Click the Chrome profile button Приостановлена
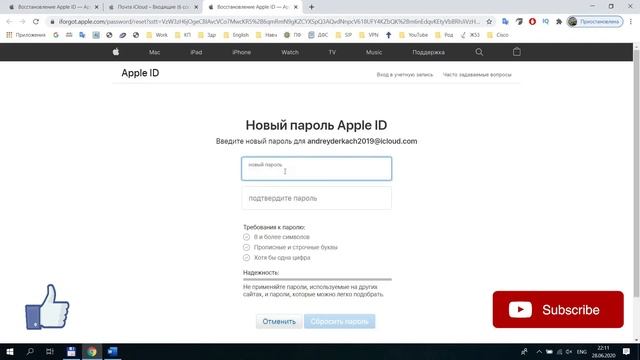The image size is (640, 360). [595, 21]
